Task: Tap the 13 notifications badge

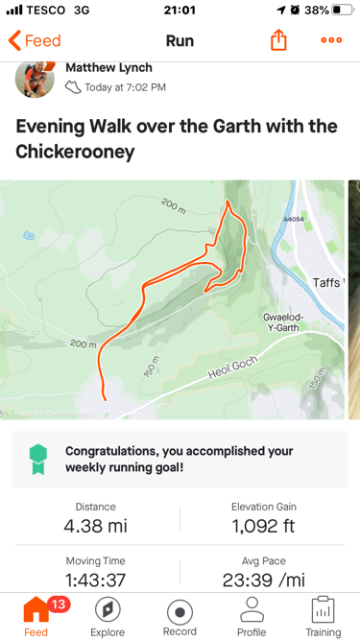Action: (x=59, y=604)
